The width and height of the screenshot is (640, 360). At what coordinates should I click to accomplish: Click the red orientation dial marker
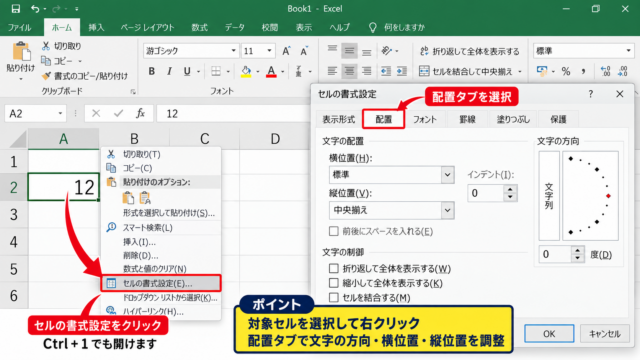608,196
